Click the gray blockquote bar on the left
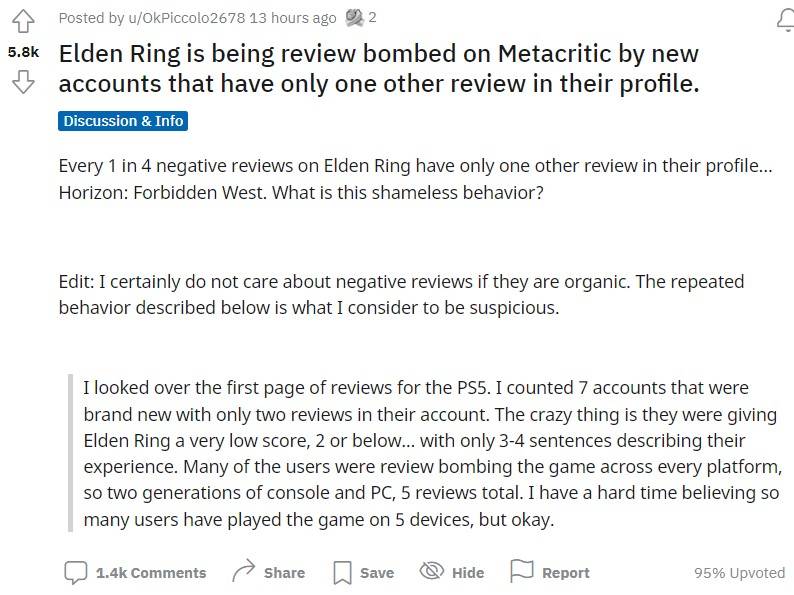This screenshot has width=794, height=595. (x=70, y=453)
